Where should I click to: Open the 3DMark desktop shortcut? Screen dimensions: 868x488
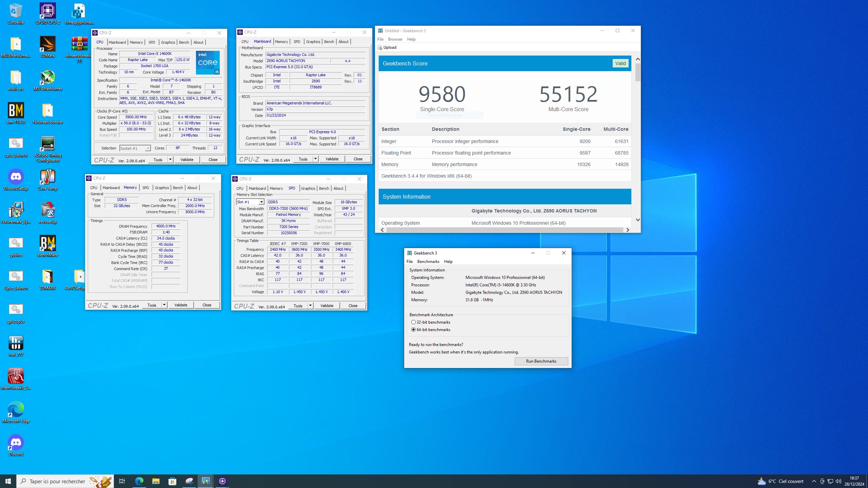pos(47,47)
